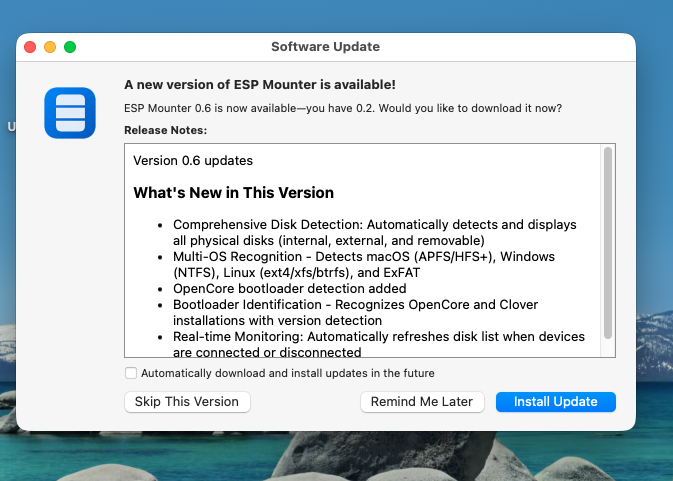673x481 pixels.
Task: Close the Software Update window
Action: 30,47
